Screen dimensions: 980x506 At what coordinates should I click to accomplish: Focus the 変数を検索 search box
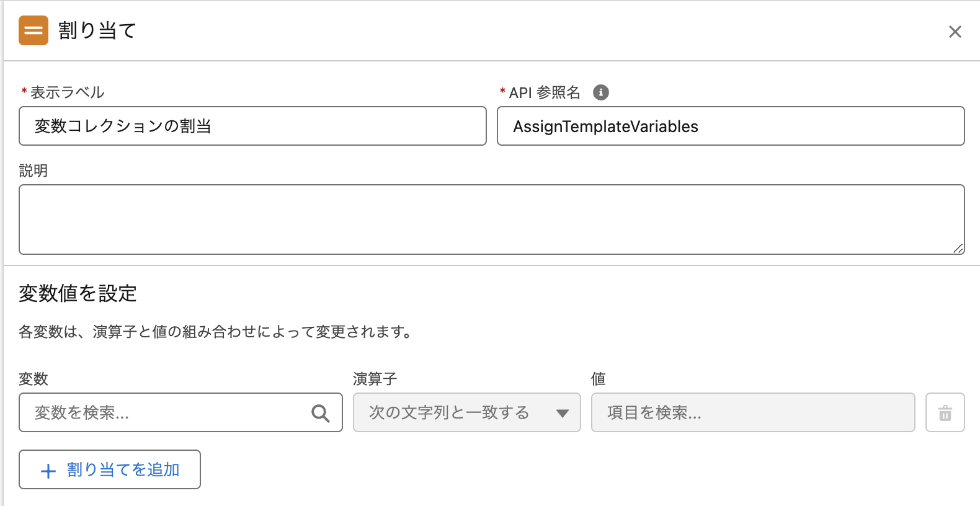click(167, 413)
